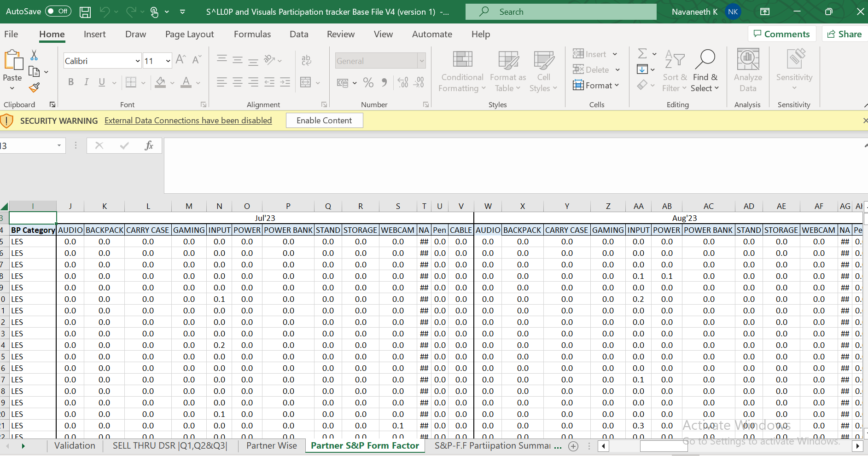Screen dimensions: 868x456
Task: Click the AutoSum sigma icon
Action: 642,54
